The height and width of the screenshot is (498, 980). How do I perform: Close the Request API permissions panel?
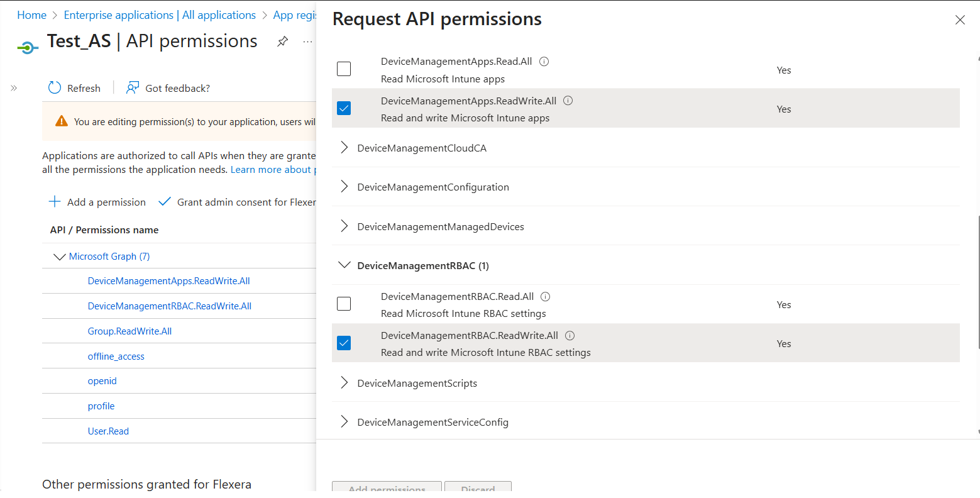pos(960,20)
